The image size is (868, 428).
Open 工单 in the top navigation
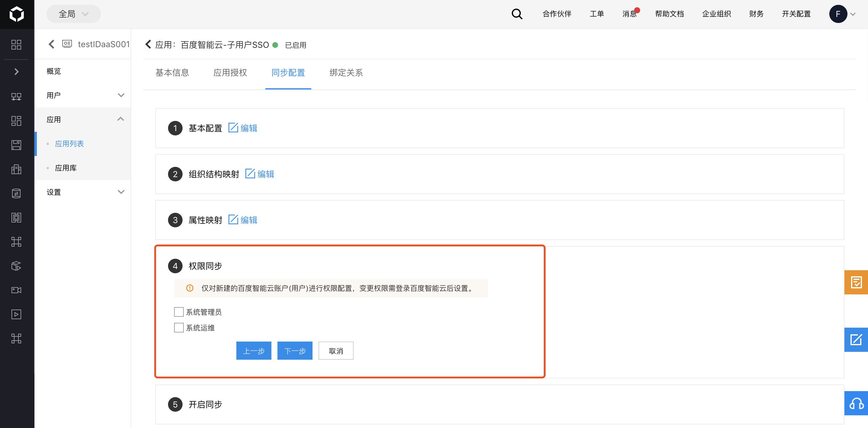pyautogui.click(x=597, y=14)
